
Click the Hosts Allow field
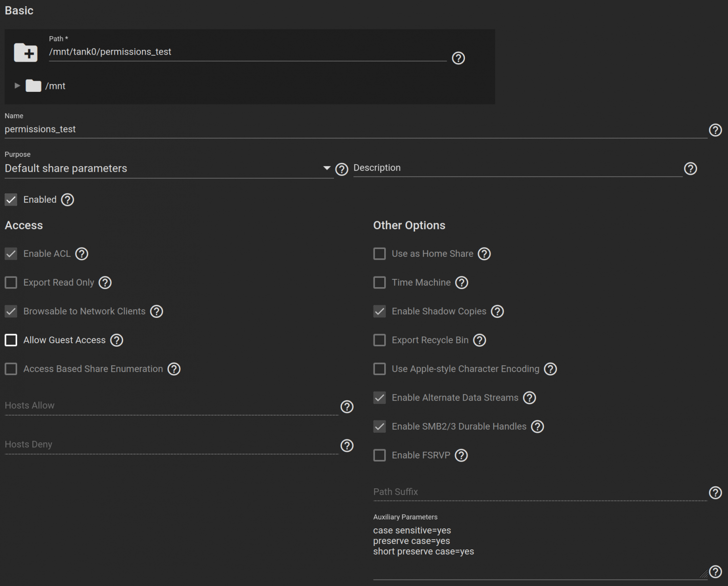[171, 406]
